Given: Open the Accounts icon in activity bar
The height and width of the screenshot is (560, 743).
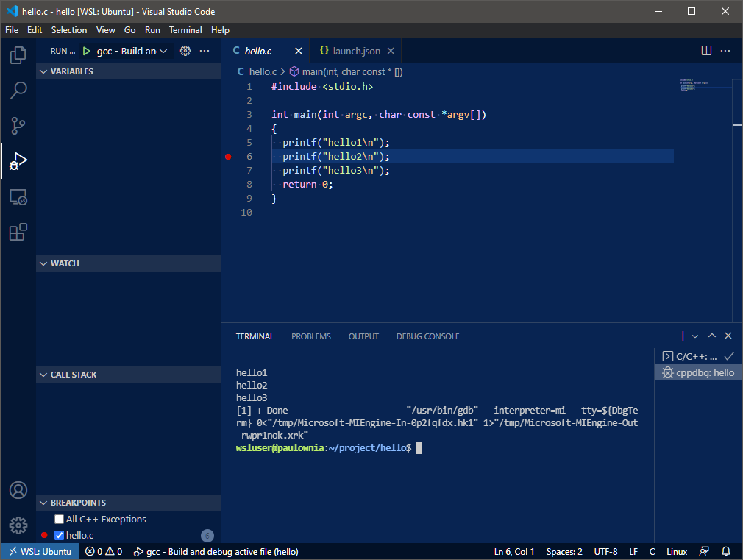Looking at the screenshot, I should tap(18, 490).
